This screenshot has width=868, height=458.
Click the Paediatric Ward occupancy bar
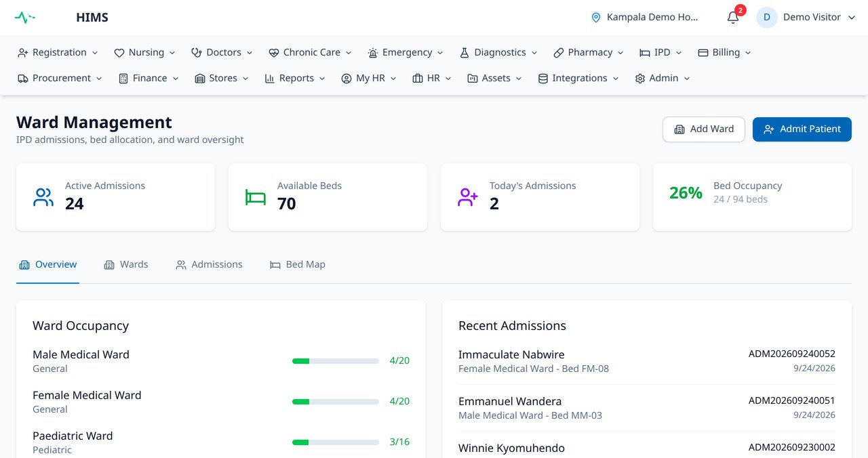(x=336, y=442)
